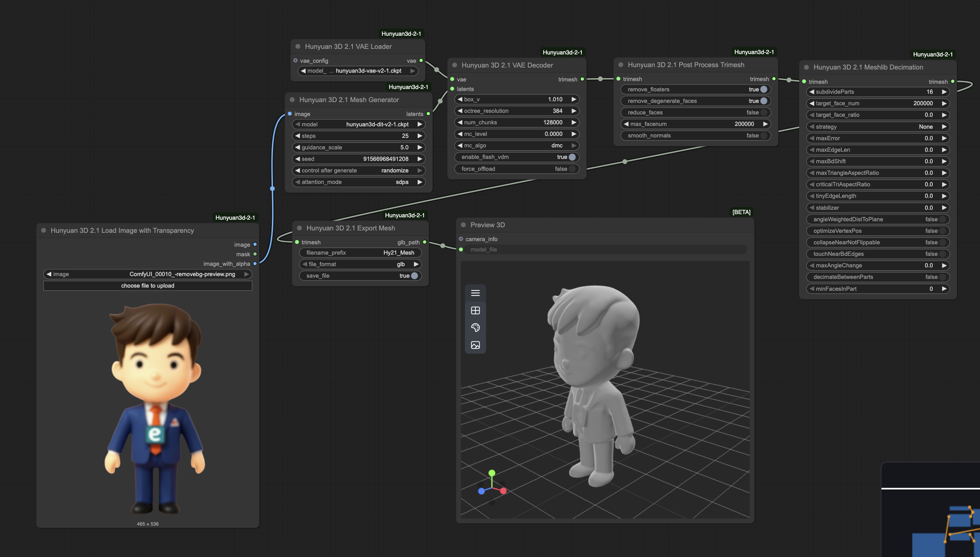This screenshot has width=980, height=557.
Task: Collapse the Meshlib Decimation node dot
Action: 806,67
